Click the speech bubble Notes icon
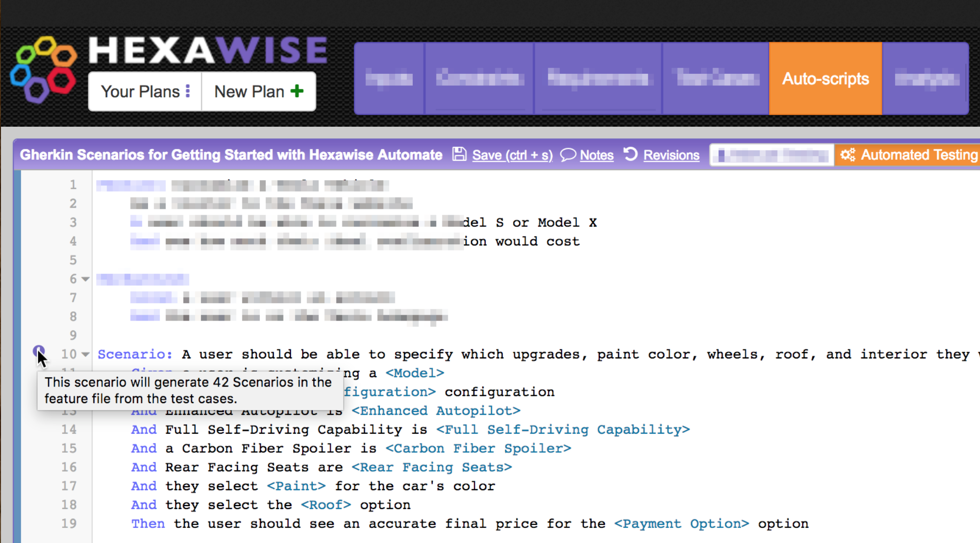This screenshot has height=543, width=980. [x=568, y=154]
